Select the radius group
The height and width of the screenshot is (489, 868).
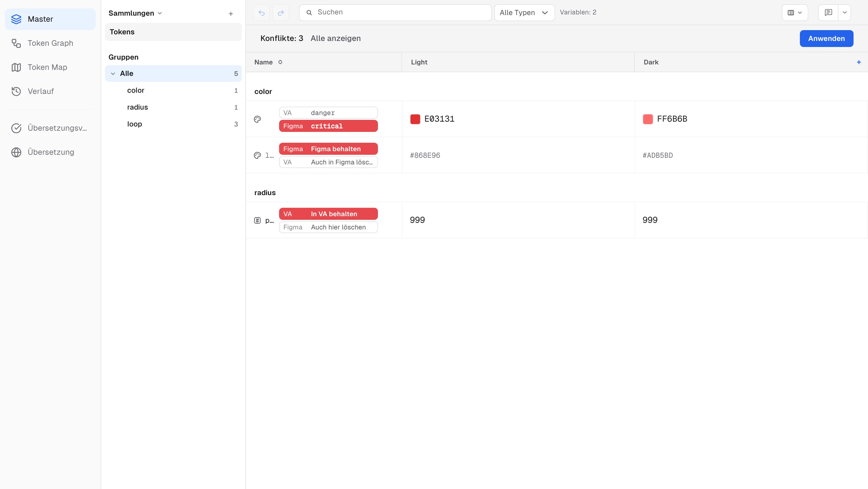[x=173, y=107]
